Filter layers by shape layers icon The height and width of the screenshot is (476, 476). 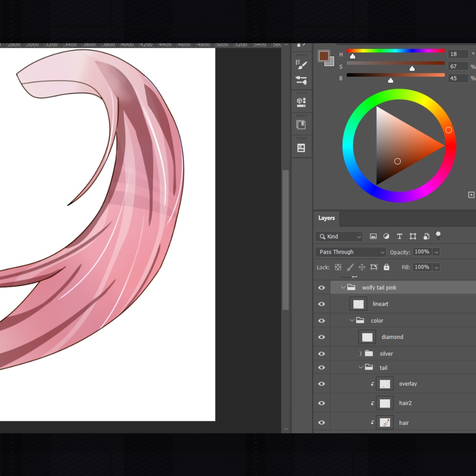tap(413, 237)
